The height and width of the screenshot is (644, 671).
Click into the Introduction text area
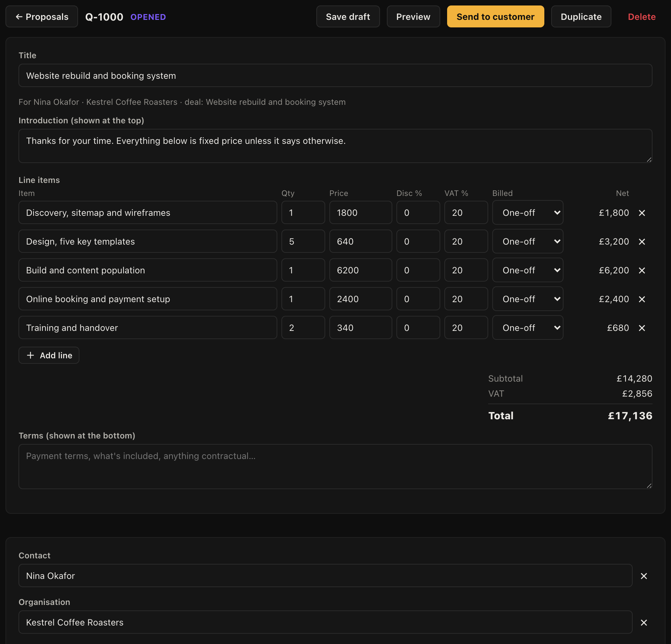point(335,146)
